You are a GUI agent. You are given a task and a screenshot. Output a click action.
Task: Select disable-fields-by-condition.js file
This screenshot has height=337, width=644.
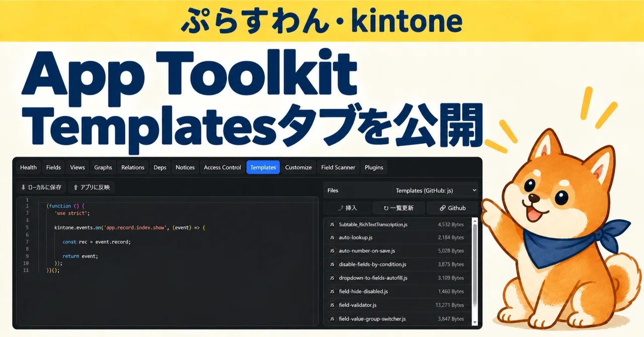tap(398, 265)
